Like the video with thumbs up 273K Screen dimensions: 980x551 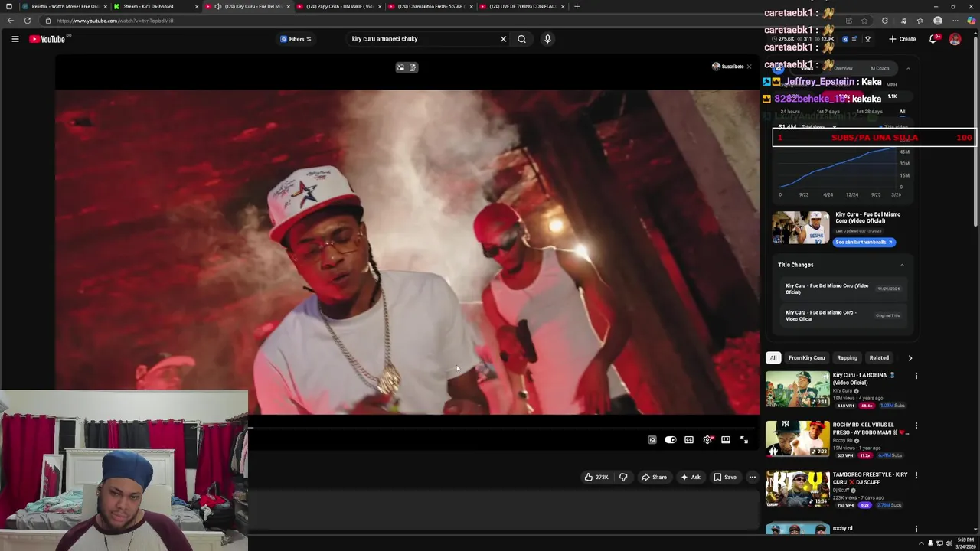pos(596,478)
